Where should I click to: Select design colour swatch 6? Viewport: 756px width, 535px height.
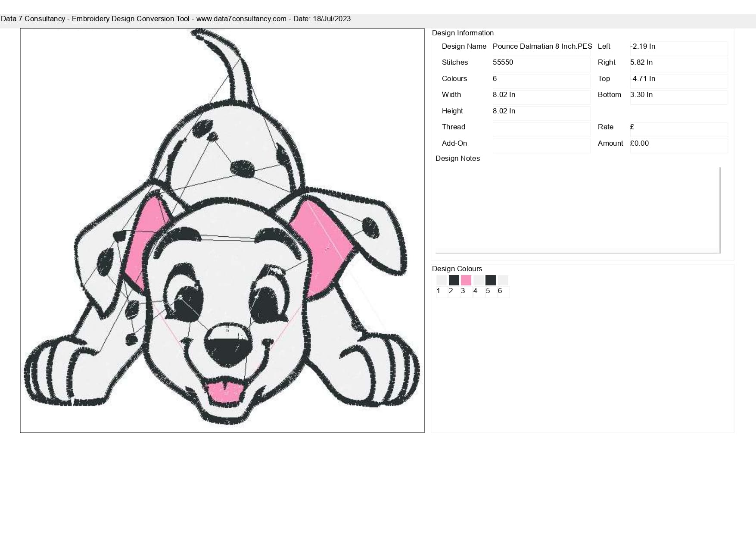click(x=503, y=280)
